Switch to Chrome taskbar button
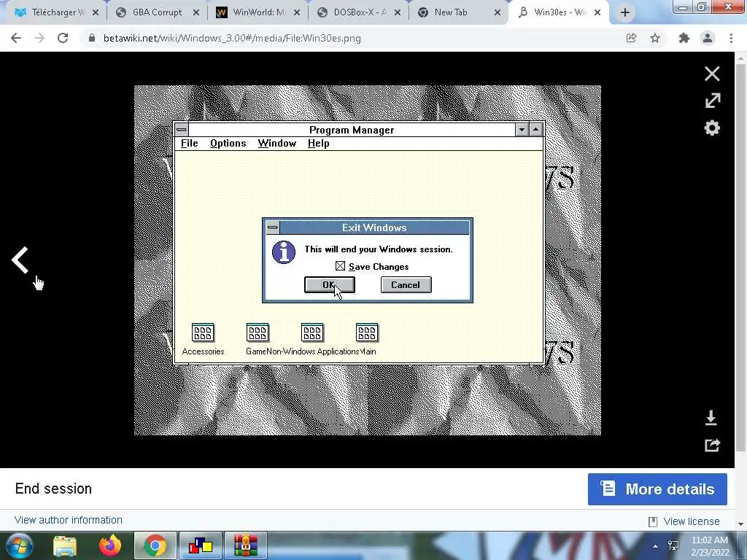 155,545
